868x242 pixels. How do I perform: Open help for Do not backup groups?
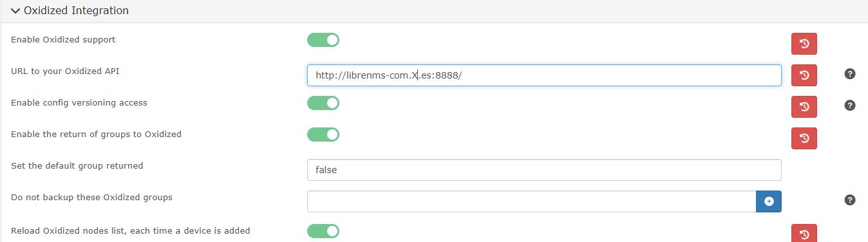pyautogui.click(x=849, y=200)
